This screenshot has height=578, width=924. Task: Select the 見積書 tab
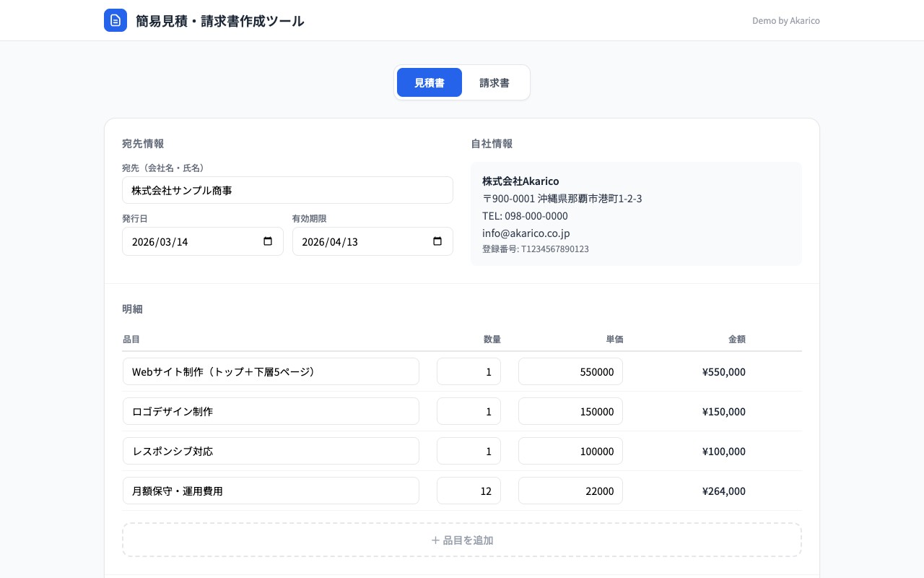[x=430, y=82]
